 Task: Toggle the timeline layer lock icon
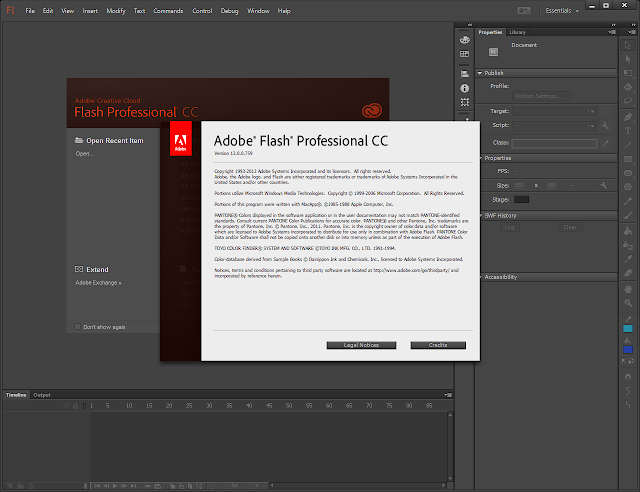[76, 406]
